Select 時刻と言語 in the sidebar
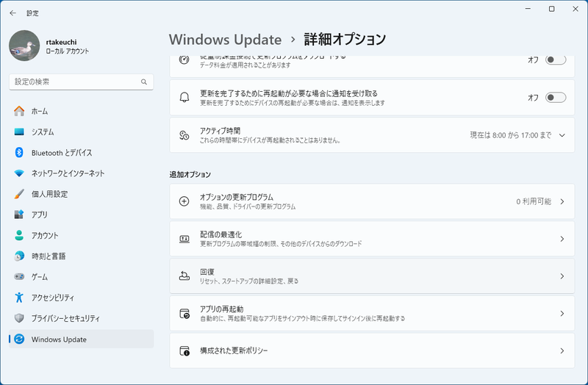 tap(81, 256)
